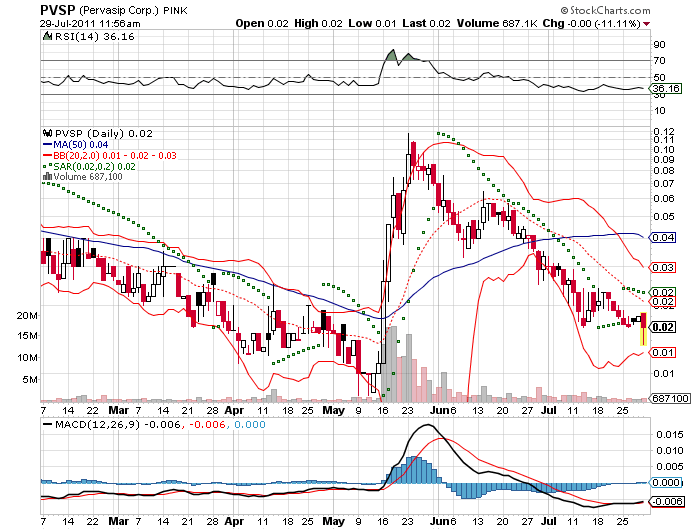Click the 0.12 price axis label
Screen dimensions: 700x530
[664, 131]
